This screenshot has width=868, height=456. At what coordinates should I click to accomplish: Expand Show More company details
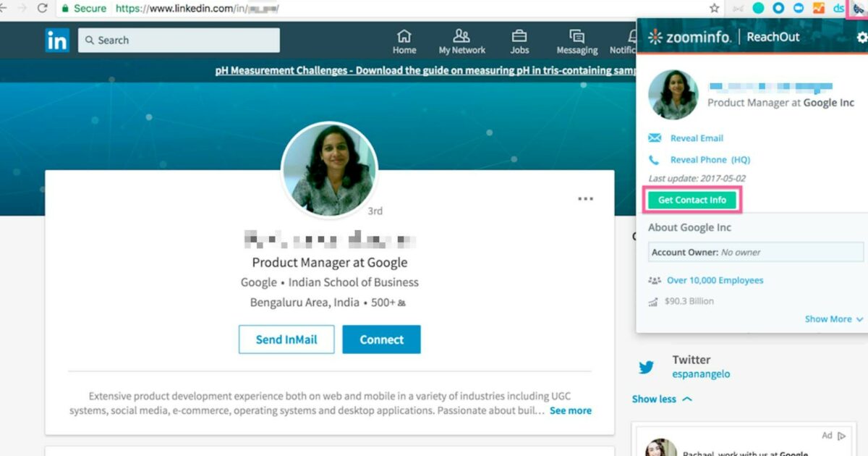click(x=830, y=318)
